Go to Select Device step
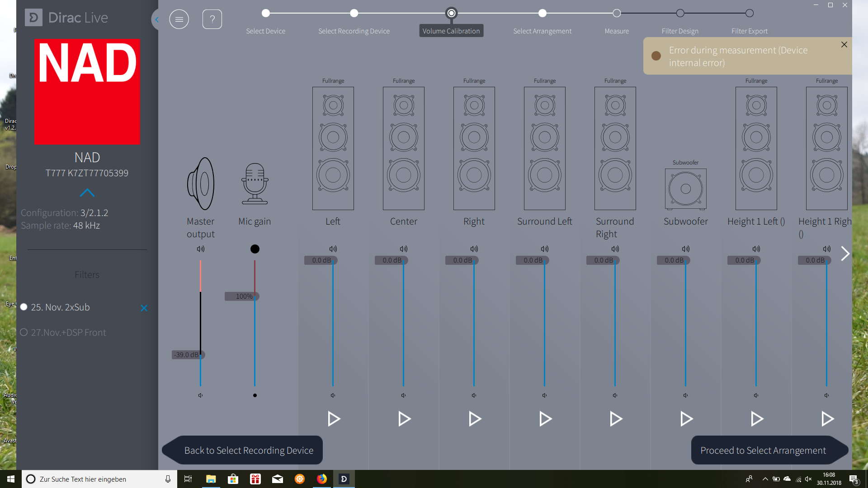The image size is (868, 488). (266, 13)
